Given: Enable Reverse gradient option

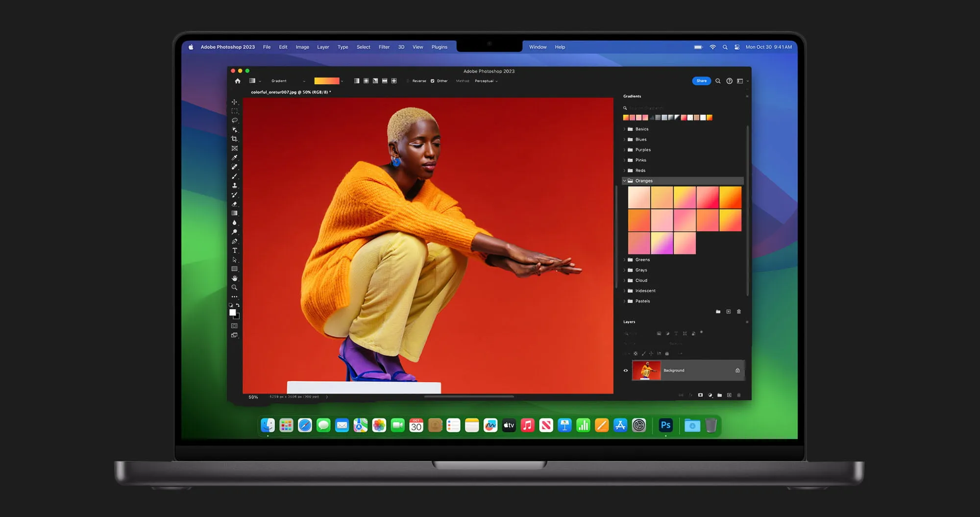Looking at the screenshot, I should [x=408, y=81].
